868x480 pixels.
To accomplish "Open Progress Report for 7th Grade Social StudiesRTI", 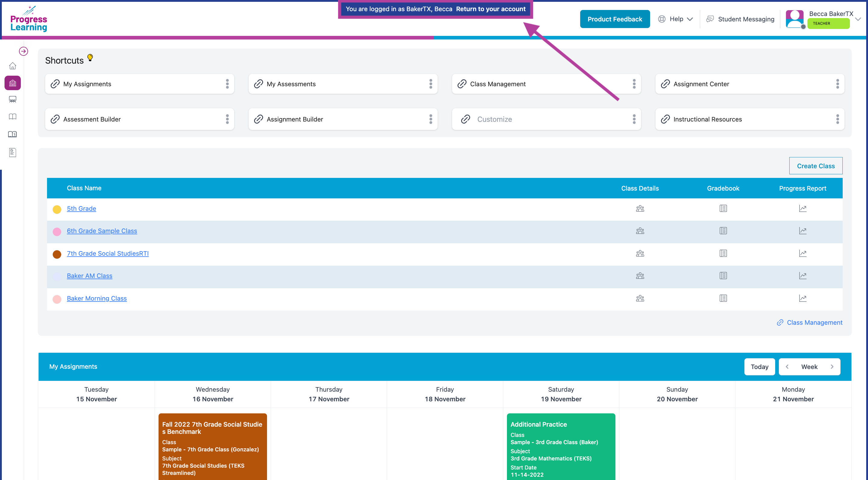I will pos(803,254).
